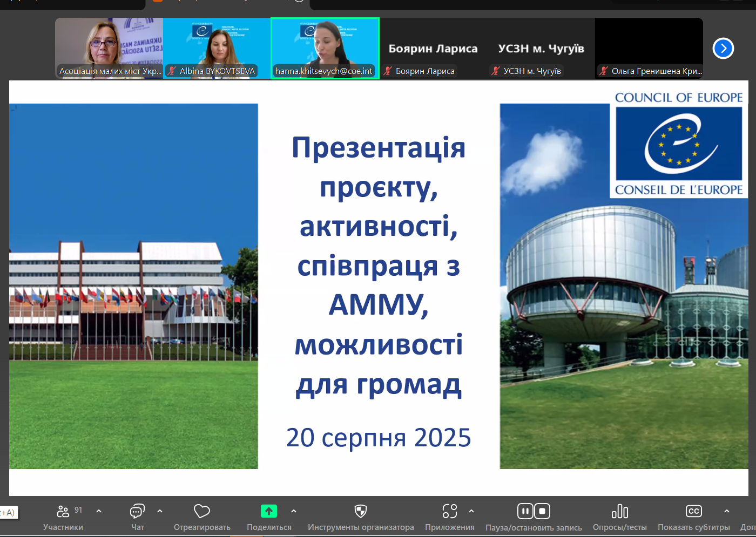Click muted mic icon of Боярин Лариса
Screen dimensions: 756x537
(388, 71)
